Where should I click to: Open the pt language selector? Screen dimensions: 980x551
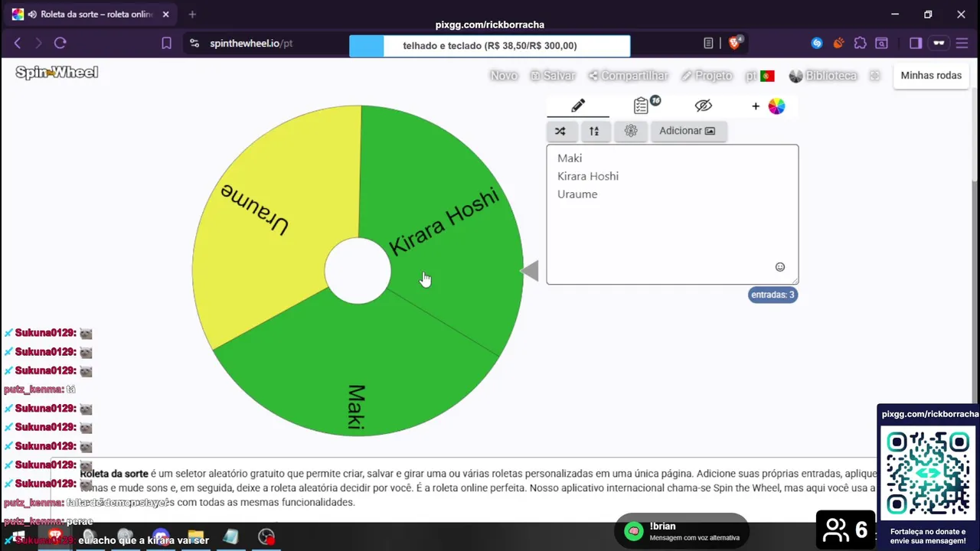pos(760,76)
